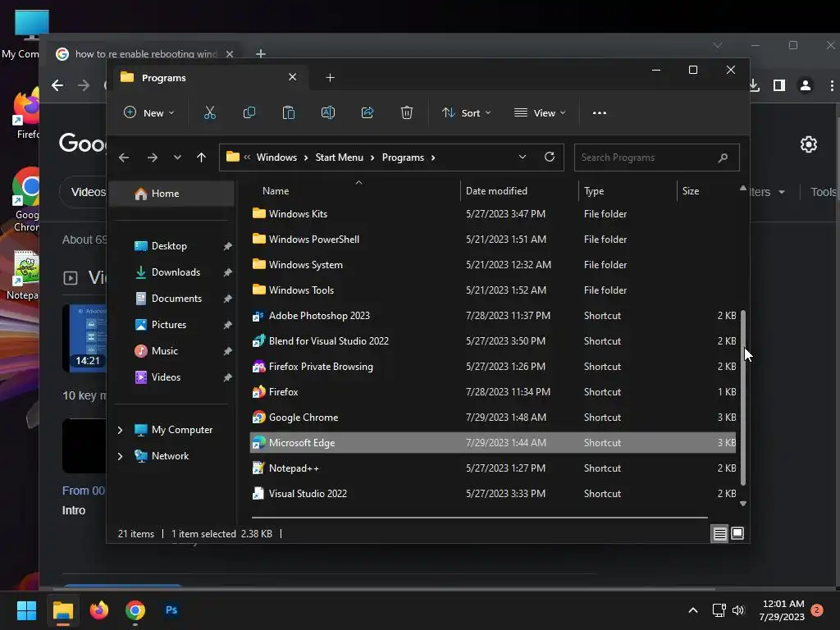Open the View dropdown menu
The height and width of the screenshot is (630, 840).
[540, 113]
